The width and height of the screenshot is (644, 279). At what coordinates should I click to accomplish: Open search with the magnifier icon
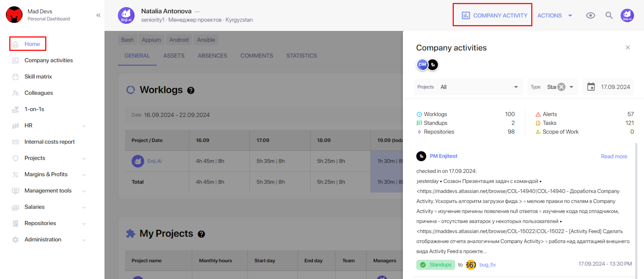coord(609,15)
